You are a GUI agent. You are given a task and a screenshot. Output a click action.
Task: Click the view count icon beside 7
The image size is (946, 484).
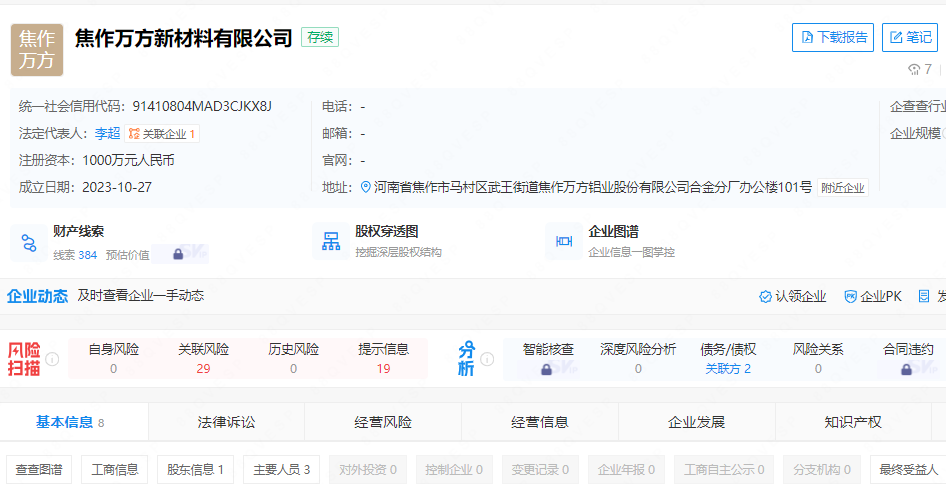tap(914, 69)
